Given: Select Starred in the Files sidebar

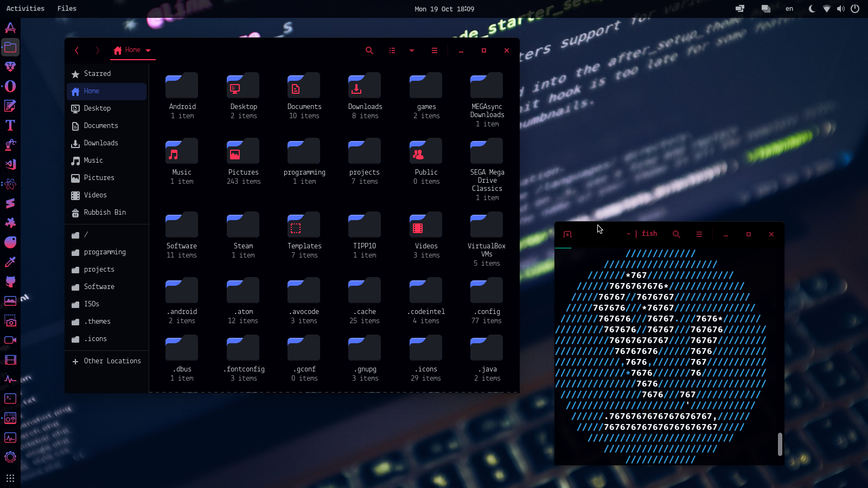Looking at the screenshot, I should click(107, 74).
